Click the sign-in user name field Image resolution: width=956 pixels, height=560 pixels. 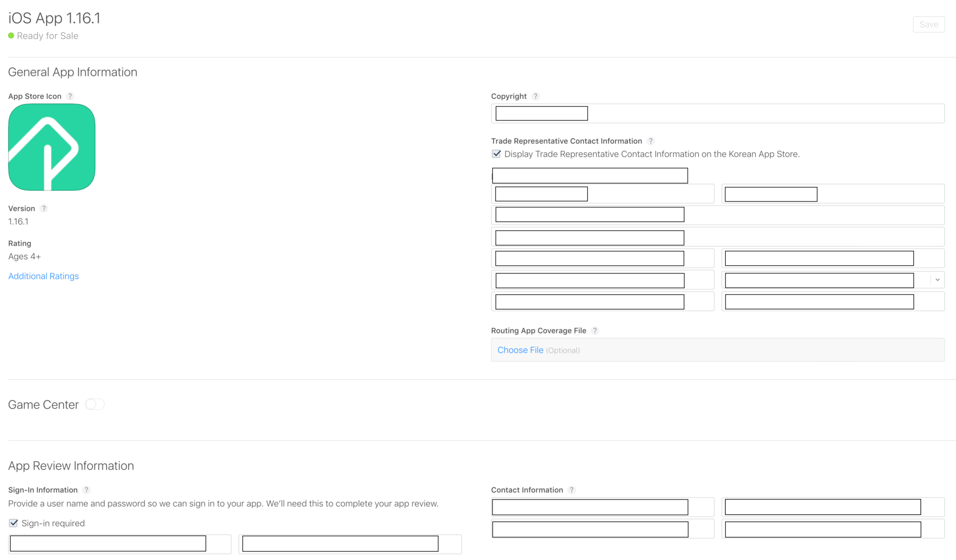click(120, 544)
